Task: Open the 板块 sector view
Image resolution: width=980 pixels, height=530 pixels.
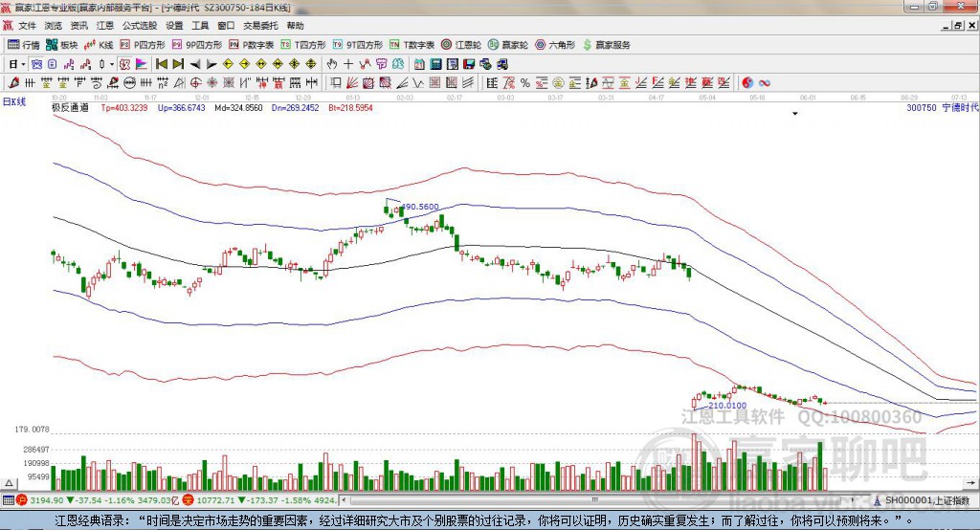Action: tap(62, 45)
